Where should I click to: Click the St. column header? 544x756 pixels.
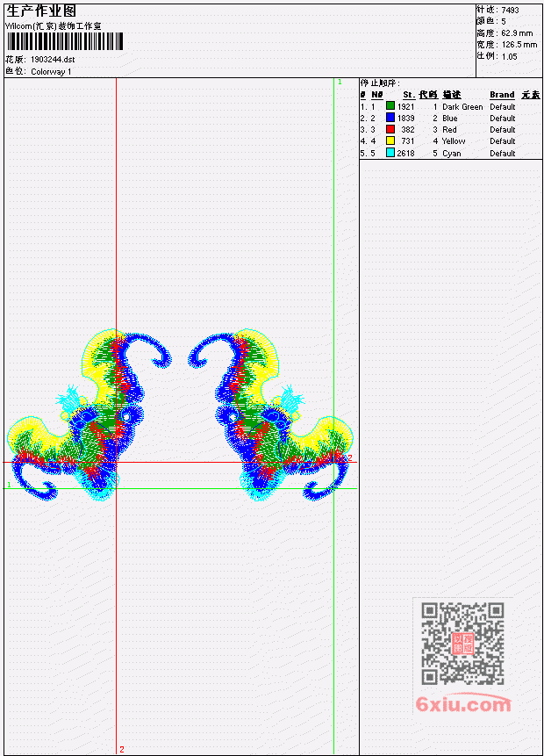(409, 95)
